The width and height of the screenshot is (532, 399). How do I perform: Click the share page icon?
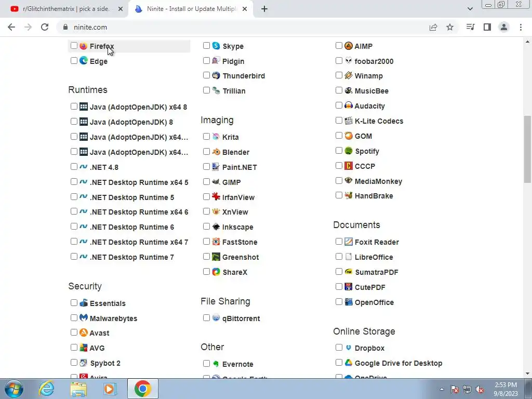pos(433,27)
